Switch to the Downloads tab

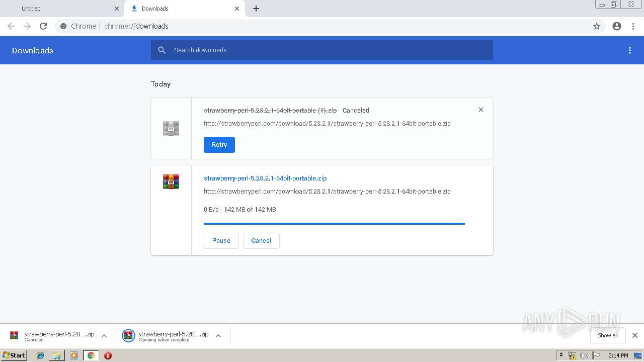(x=185, y=9)
